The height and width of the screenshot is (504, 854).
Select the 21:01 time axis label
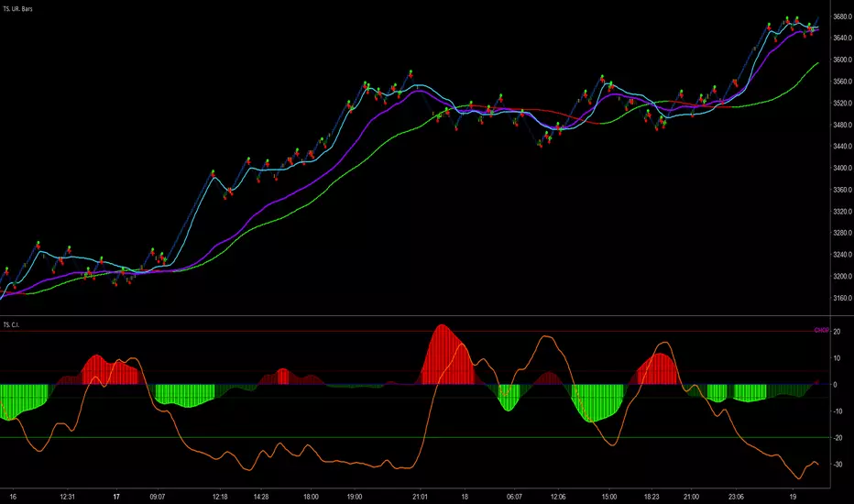point(419,498)
